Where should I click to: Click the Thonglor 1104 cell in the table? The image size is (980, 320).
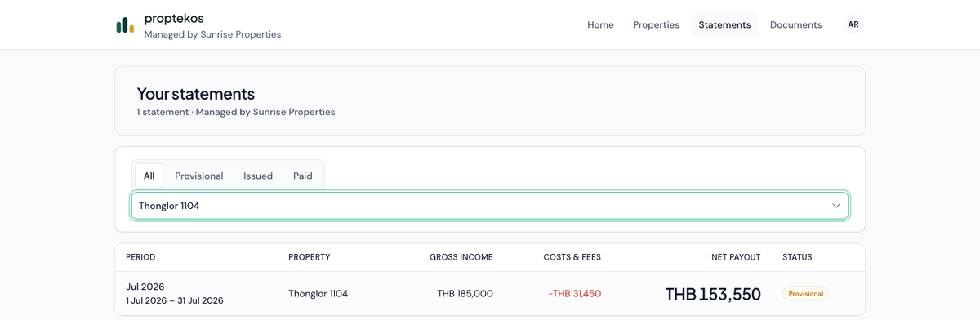coord(318,294)
